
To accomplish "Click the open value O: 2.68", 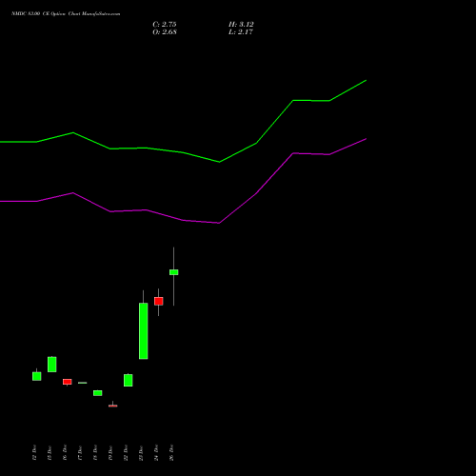I will pyautogui.click(x=165, y=32).
